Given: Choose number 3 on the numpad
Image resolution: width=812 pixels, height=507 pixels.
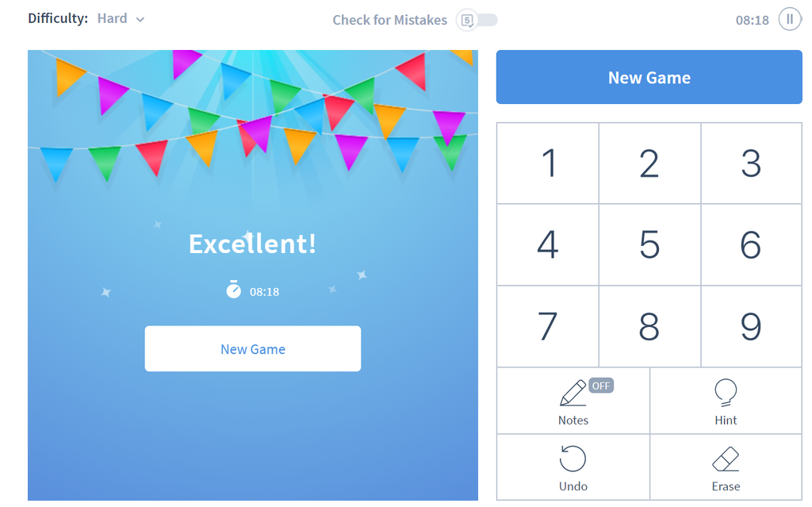Looking at the screenshot, I should point(750,163).
